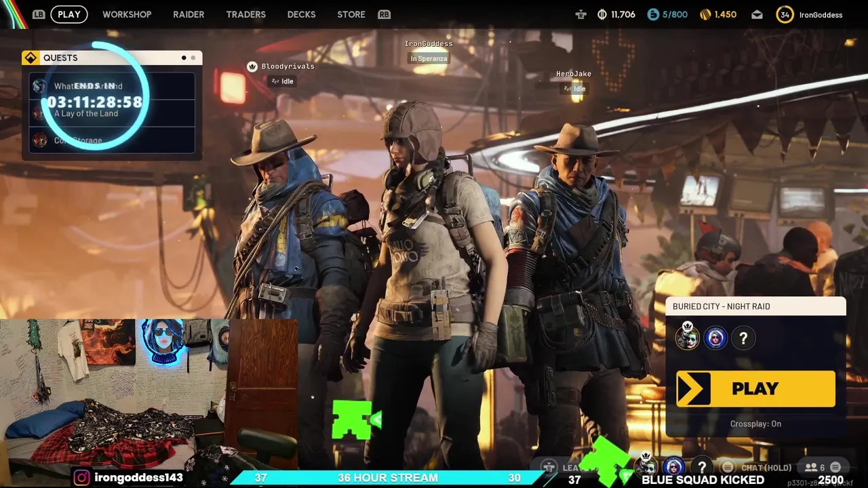Image resolution: width=868 pixels, height=488 pixels.
Task: Open the STORE tab
Action: point(351,14)
